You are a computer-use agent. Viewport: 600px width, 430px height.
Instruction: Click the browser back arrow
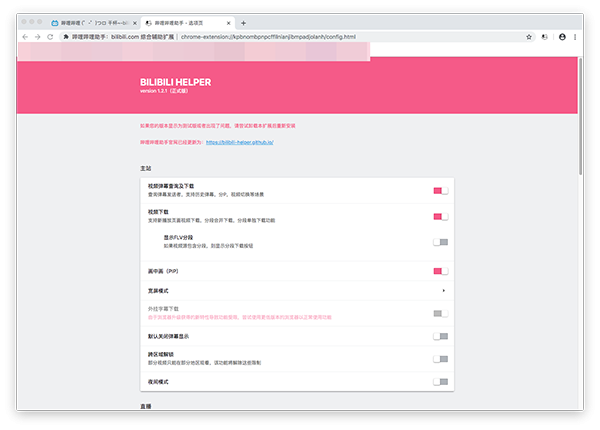[x=25, y=37]
